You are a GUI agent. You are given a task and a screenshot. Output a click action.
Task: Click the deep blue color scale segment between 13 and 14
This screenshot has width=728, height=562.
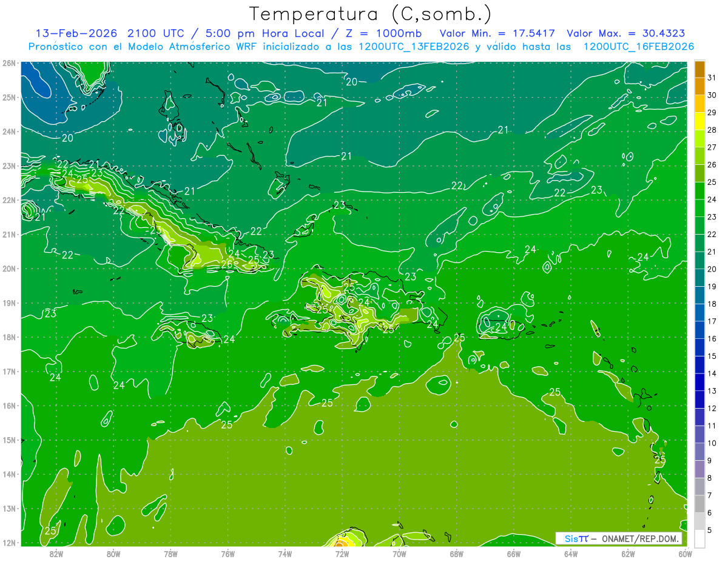tap(699, 382)
